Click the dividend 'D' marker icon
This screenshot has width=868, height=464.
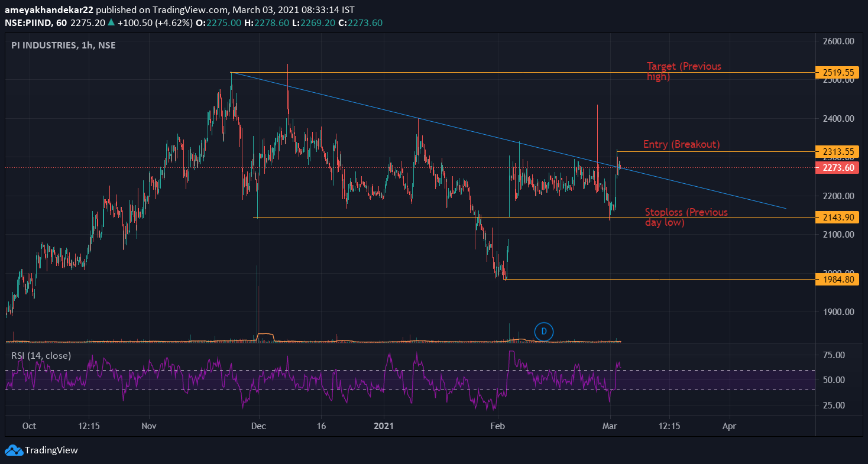(543, 332)
